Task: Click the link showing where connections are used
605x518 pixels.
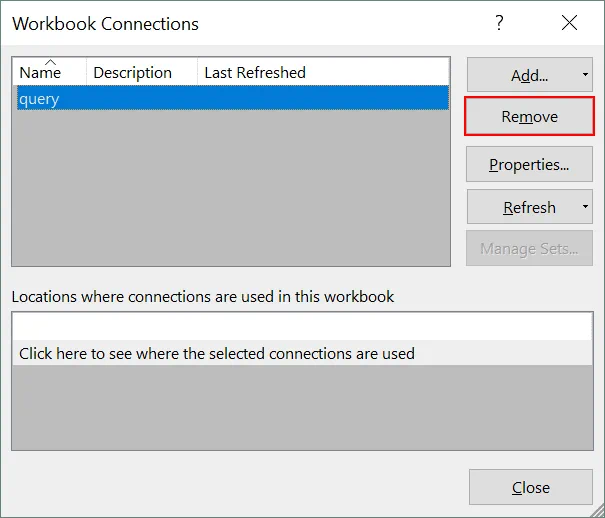Action: tap(216, 353)
